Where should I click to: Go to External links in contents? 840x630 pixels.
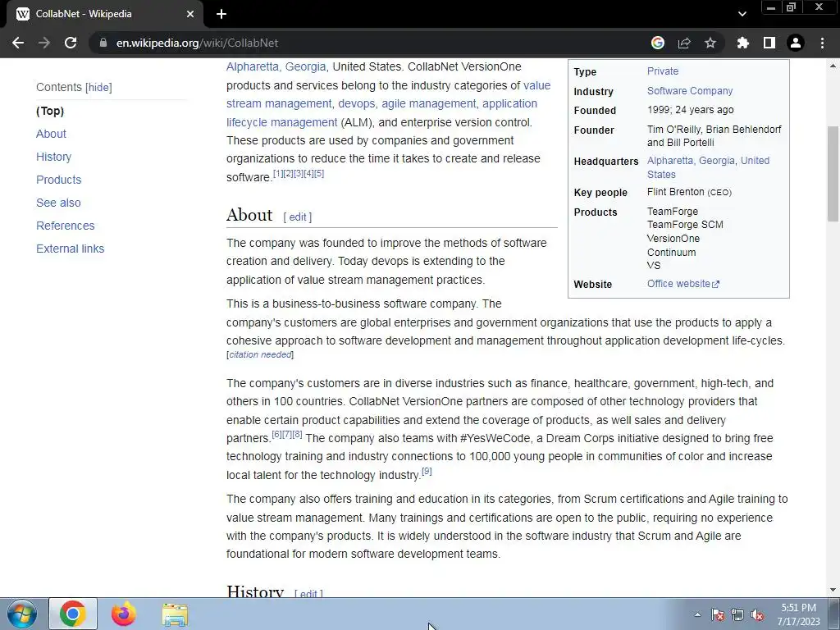tap(71, 249)
